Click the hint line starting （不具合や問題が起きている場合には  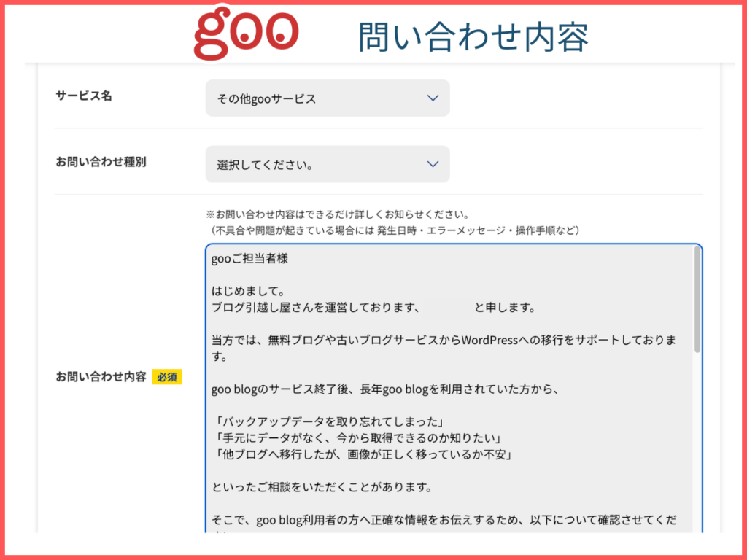tap(395, 230)
